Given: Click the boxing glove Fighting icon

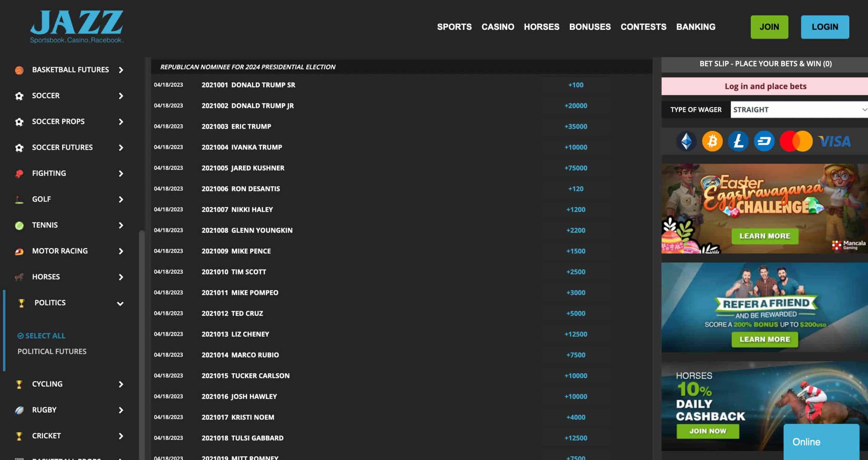Looking at the screenshot, I should point(19,174).
